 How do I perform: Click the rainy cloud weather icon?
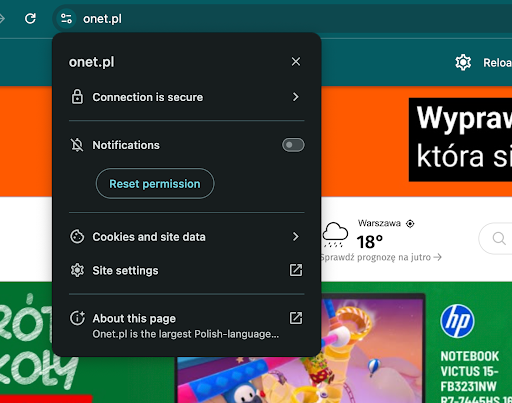click(x=335, y=235)
